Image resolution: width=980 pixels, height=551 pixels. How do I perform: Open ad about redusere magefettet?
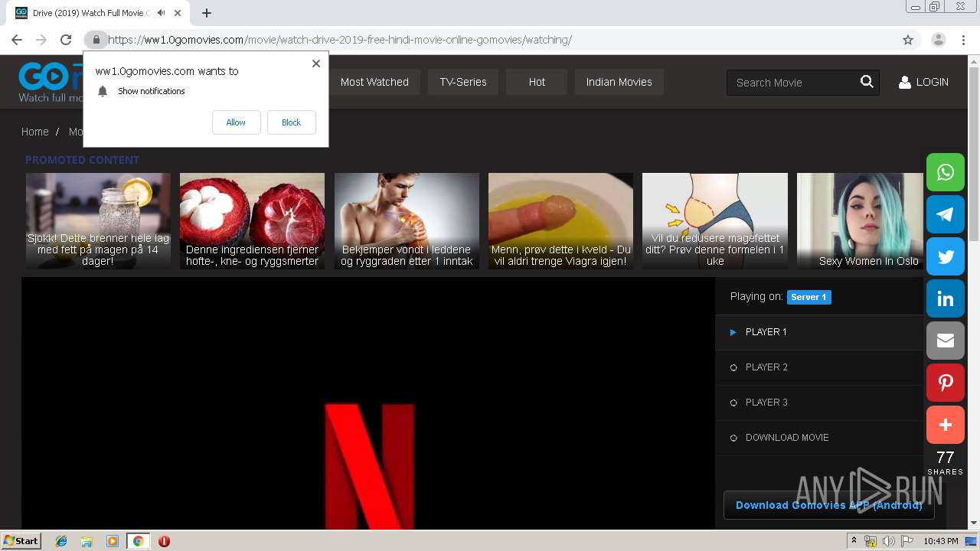click(x=714, y=220)
